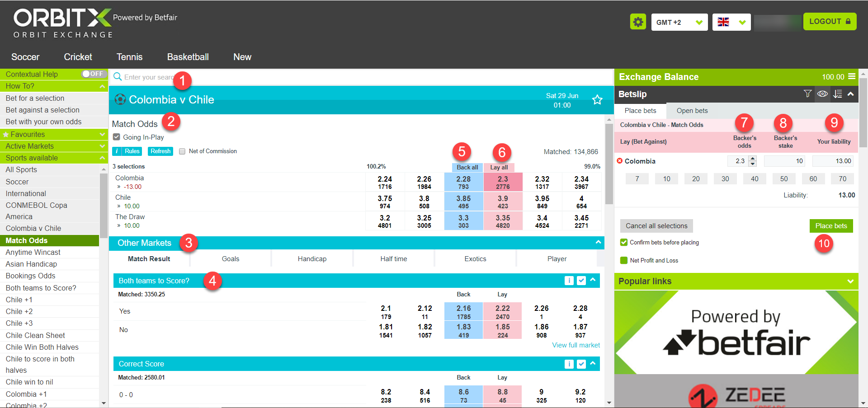Click the Lay all button

[x=499, y=167]
